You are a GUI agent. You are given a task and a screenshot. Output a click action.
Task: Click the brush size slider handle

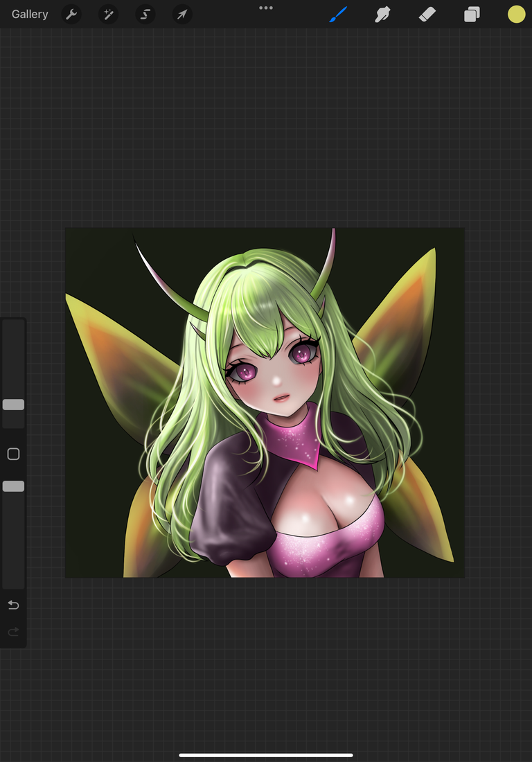coord(14,405)
